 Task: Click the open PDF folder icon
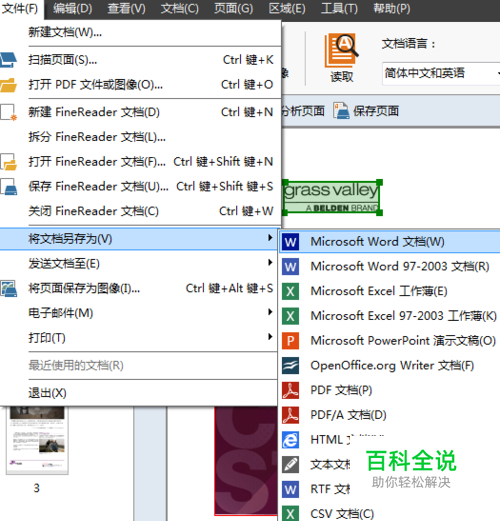[8, 85]
